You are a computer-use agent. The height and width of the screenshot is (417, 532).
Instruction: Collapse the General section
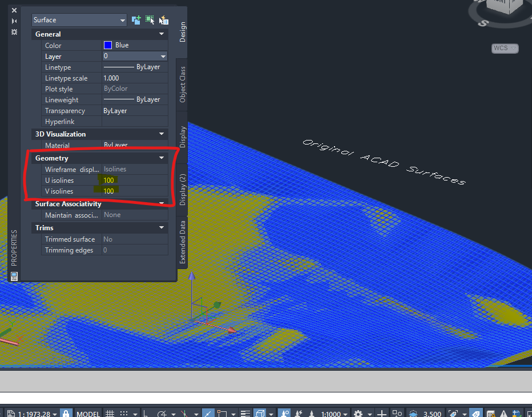pos(162,34)
